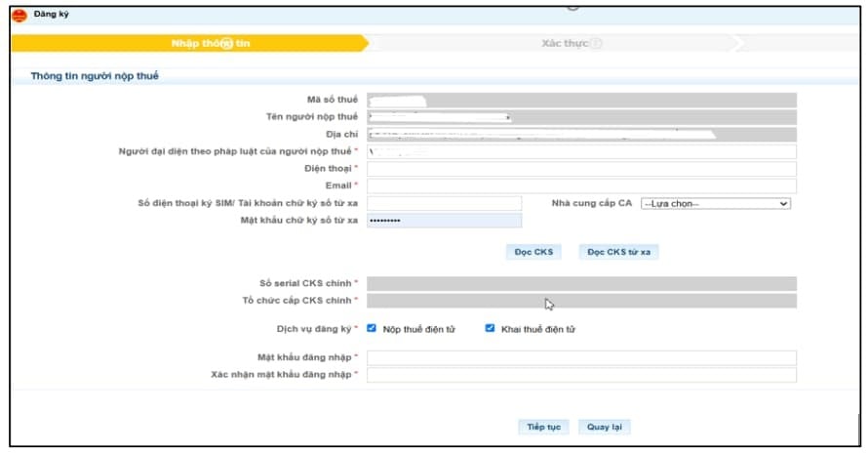
Task: Click the Mật khẩu chữ ký số field
Action: pyautogui.click(x=444, y=220)
